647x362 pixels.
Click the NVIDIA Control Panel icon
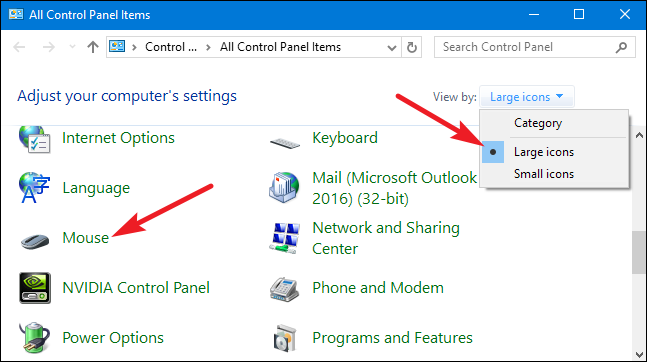click(x=35, y=288)
